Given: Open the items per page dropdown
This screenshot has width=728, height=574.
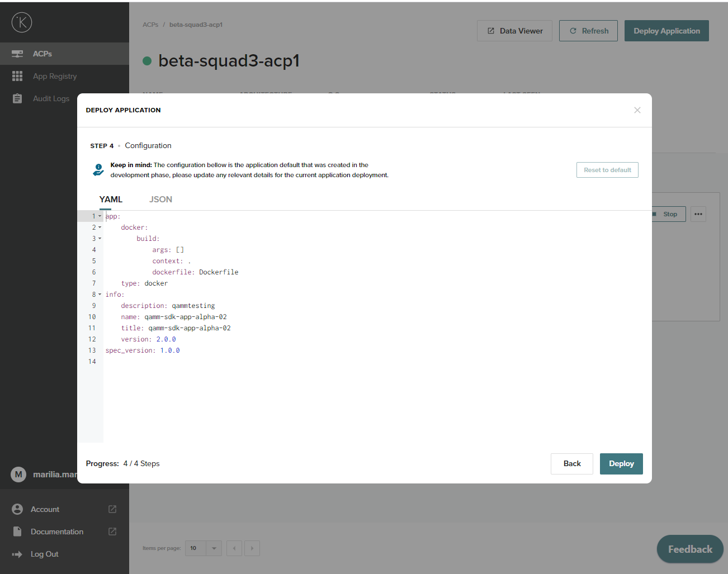Looking at the screenshot, I should point(214,548).
